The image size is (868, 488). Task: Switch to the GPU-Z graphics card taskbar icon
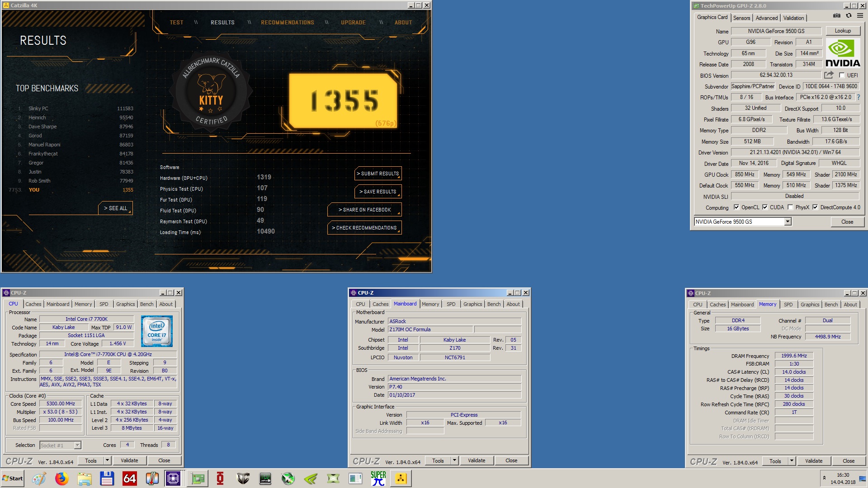[198, 479]
